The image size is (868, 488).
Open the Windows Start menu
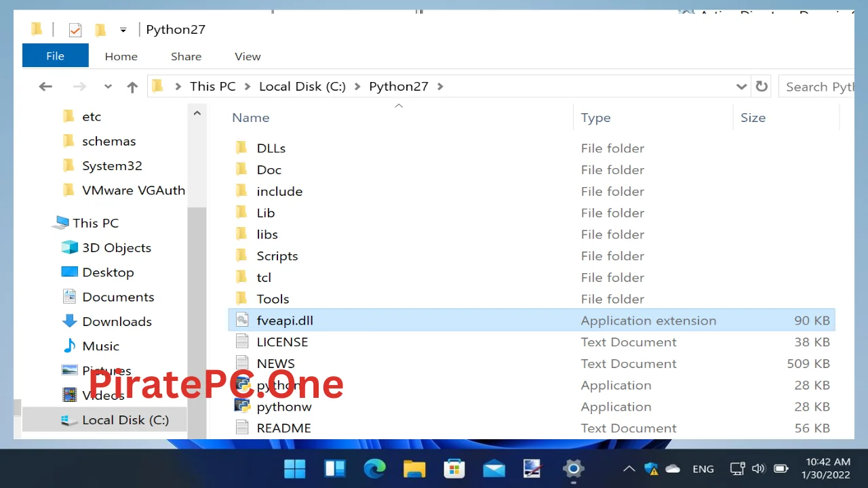pyautogui.click(x=295, y=468)
